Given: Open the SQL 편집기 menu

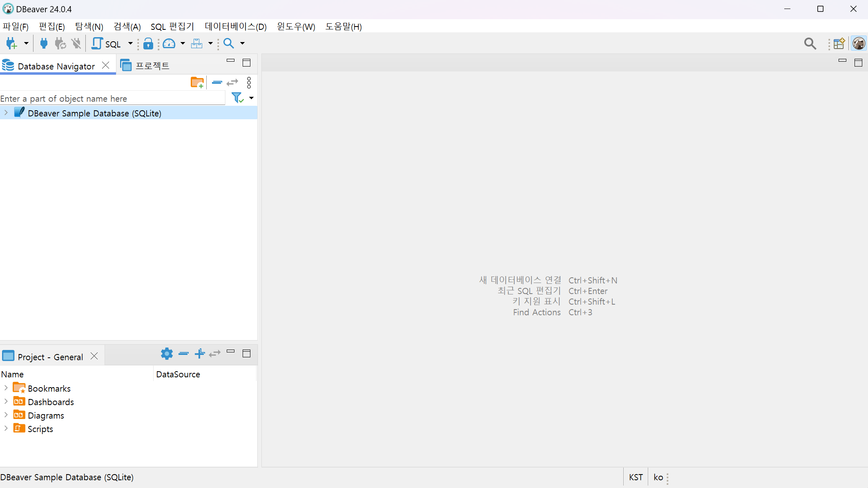Looking at the screenshot, I should pyautogui.click(x=172, y=26).
